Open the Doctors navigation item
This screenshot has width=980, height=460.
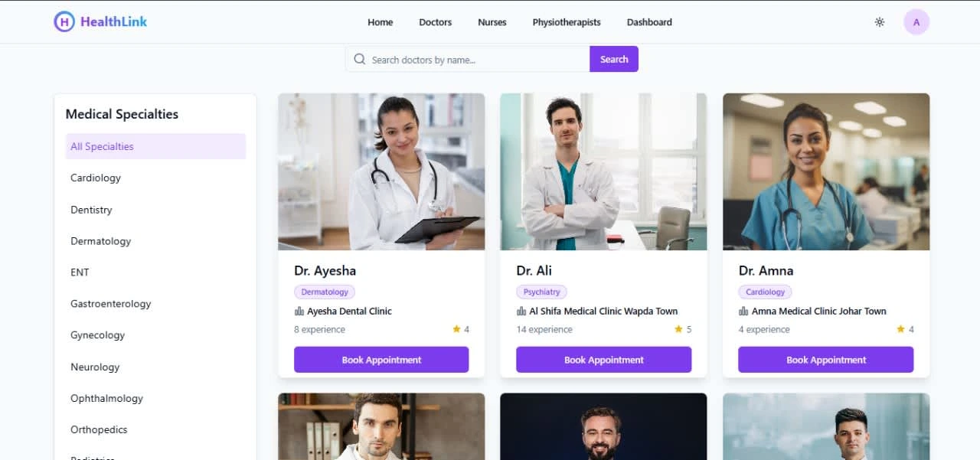coord(435,22)
